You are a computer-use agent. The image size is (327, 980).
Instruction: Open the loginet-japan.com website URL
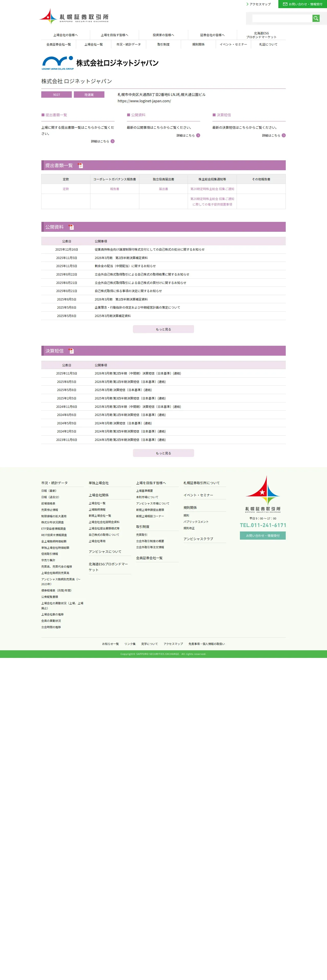[144, 101]
